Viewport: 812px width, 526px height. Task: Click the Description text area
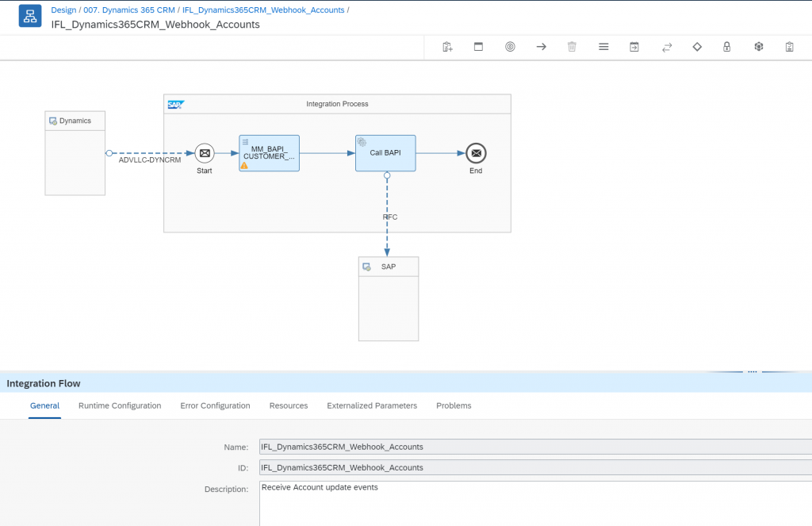point(535,504)
